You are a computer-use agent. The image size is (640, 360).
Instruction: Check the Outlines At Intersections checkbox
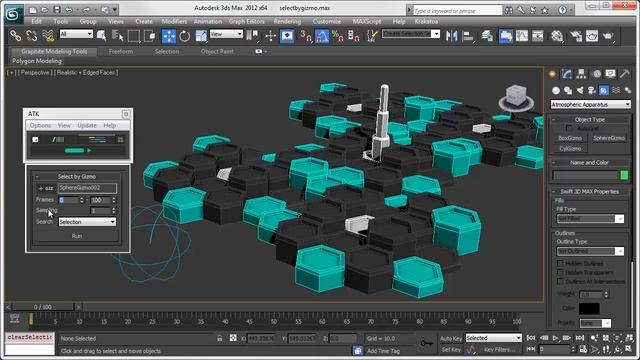(560, 281)
